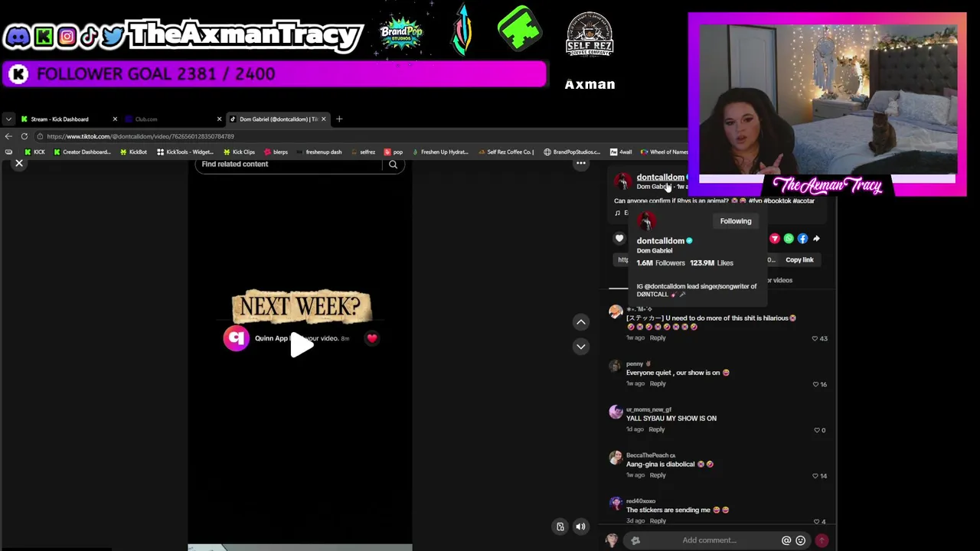
Task: Open the KickTools - Widget bookmark
Action: (x=185, y=152)
